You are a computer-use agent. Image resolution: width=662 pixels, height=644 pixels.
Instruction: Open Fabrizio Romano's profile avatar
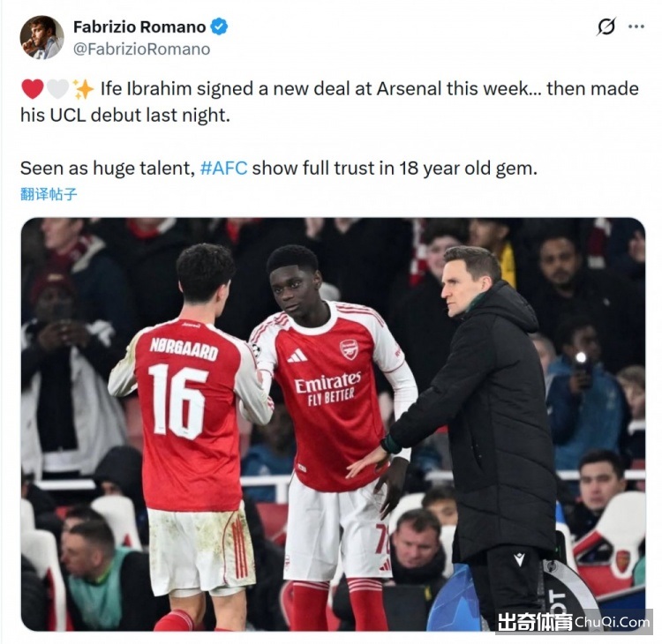(x=41, y=38)
